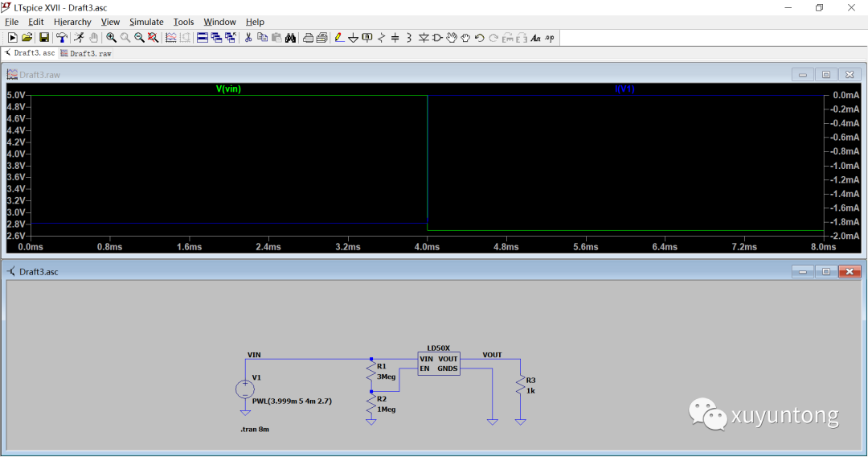Click the Save floppy disk icon
Image resolution: width=868 pixels, height=457 pixels.
pyautogui.click(x=44, y=38)
